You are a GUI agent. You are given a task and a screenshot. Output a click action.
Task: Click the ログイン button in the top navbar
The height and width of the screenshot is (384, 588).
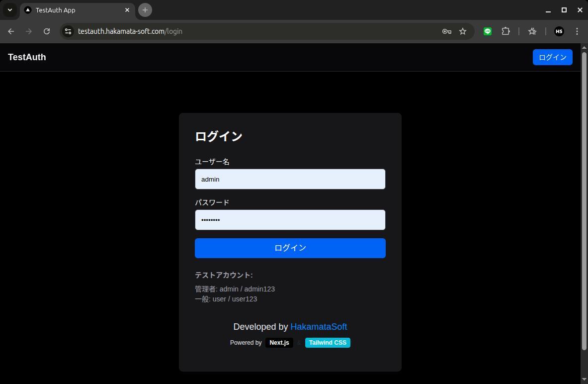pos(552,57)
